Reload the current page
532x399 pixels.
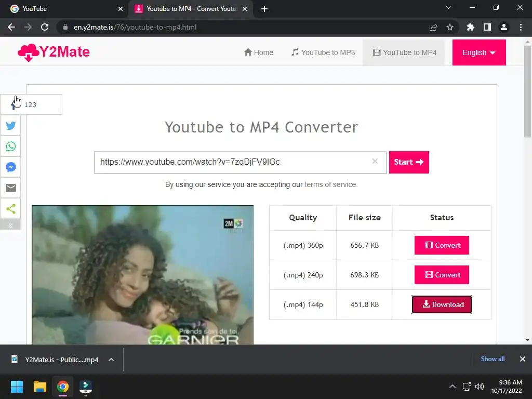45,27
